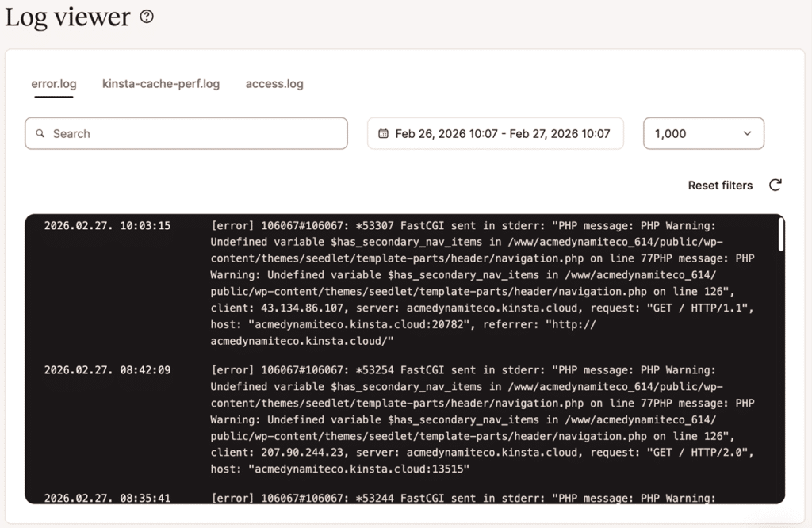Open the 1,000 lines count dropdown
This screenshot has height=528, width=812.
coord(703,133)
